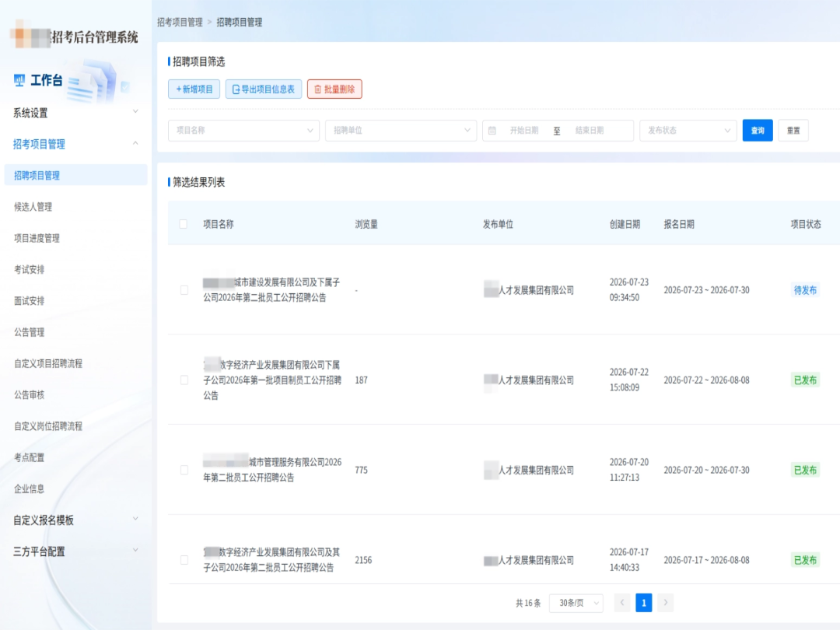The height and width of the screenshot is (630, 840).
Task: Check the row with 187 views
Action: coord(184,380)
